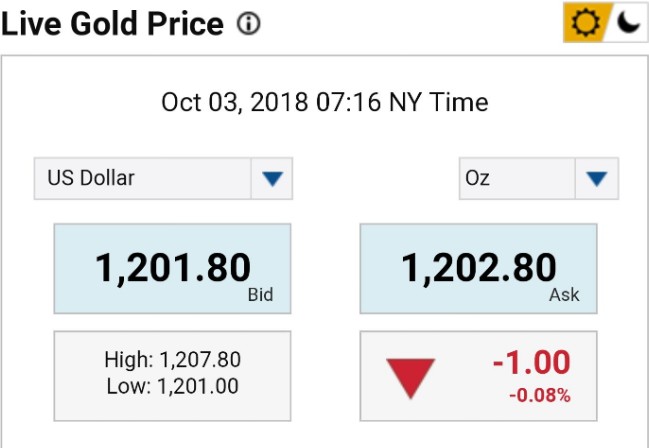Click the blue arrow next to US Dollar

(272, 180)
